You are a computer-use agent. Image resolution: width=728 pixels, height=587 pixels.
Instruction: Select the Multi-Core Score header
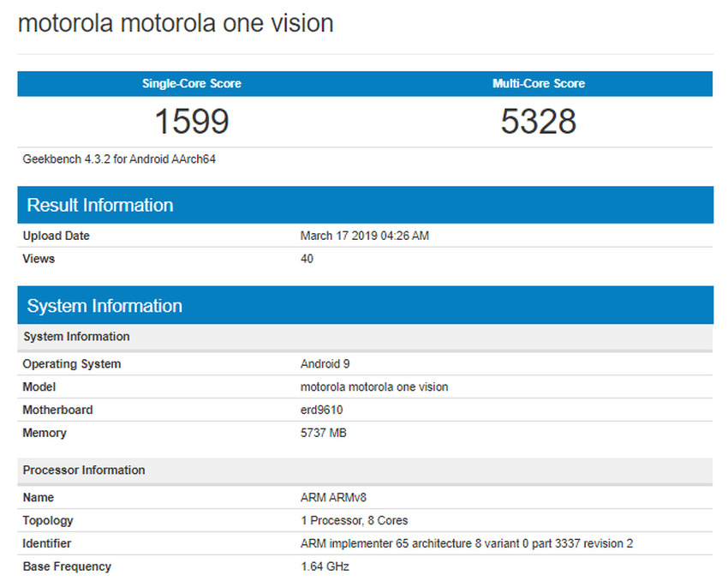coord(539,84)
